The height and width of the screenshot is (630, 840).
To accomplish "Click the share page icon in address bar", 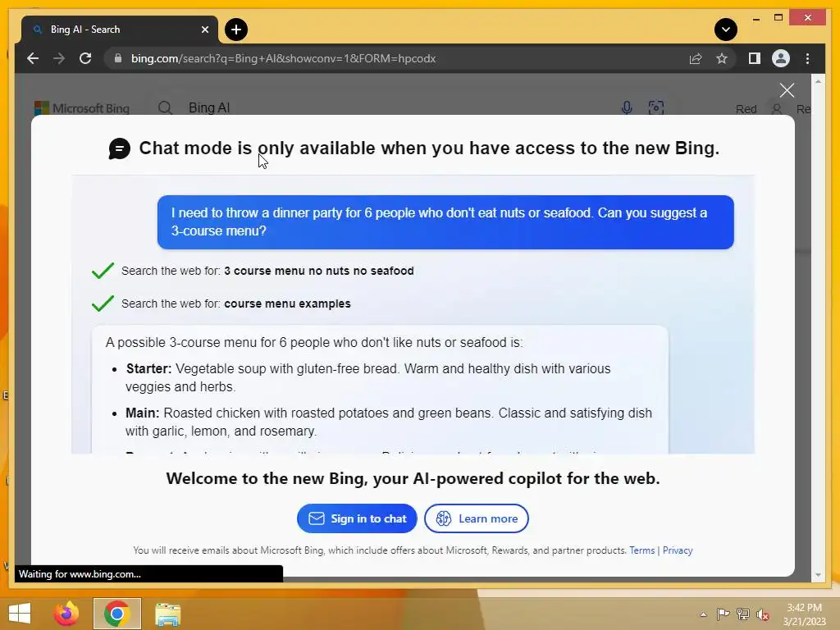I will [x=696, y=58].
